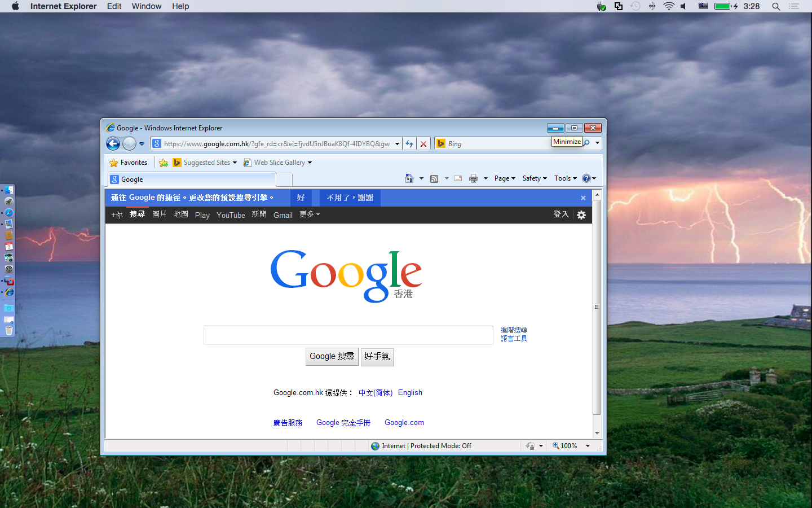Click the 登入 sign-in link
The height and width of the screenshot is (508, 812).
coord(561,214)
